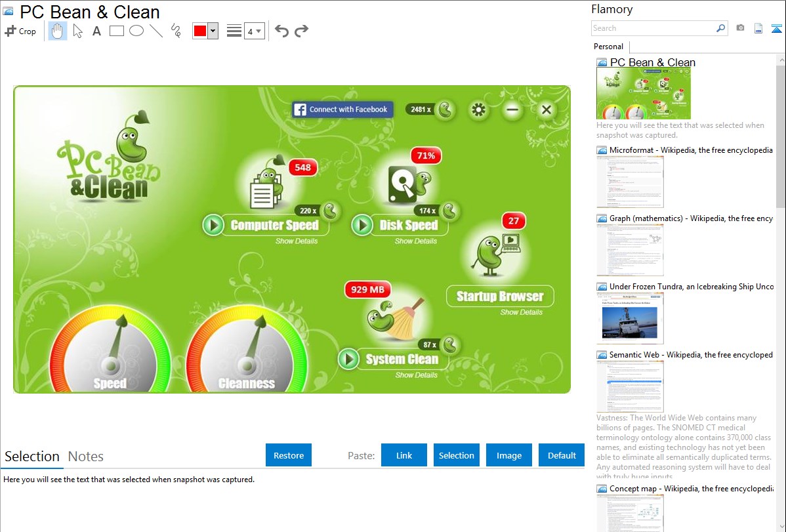Viewport: 786px width, 532px height.
Task: Click the Default paste button
Action: pos(562,455)
